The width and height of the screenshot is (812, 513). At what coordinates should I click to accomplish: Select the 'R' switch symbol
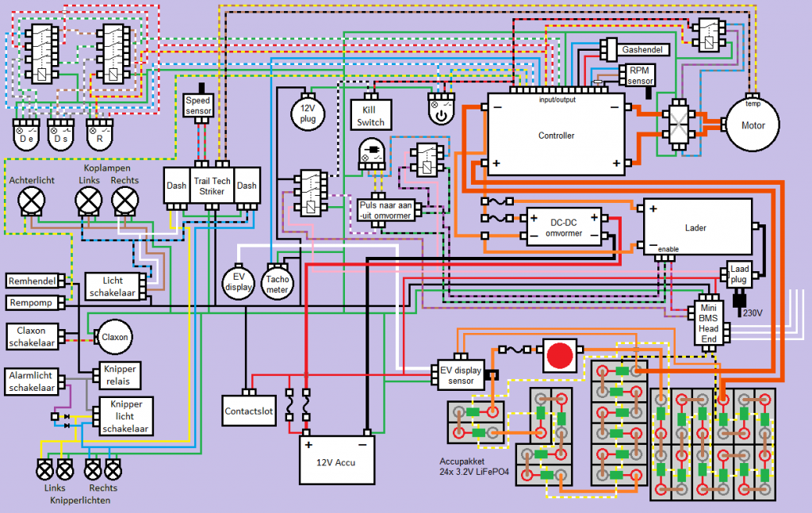(99, 135)
